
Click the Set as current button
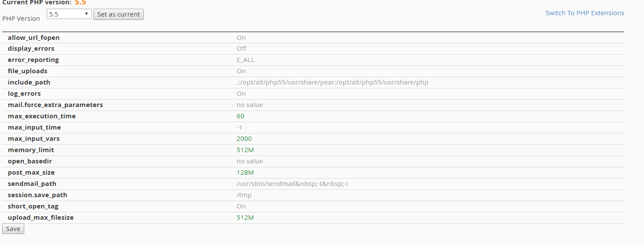pyautogui.click(x=119, y=14)
